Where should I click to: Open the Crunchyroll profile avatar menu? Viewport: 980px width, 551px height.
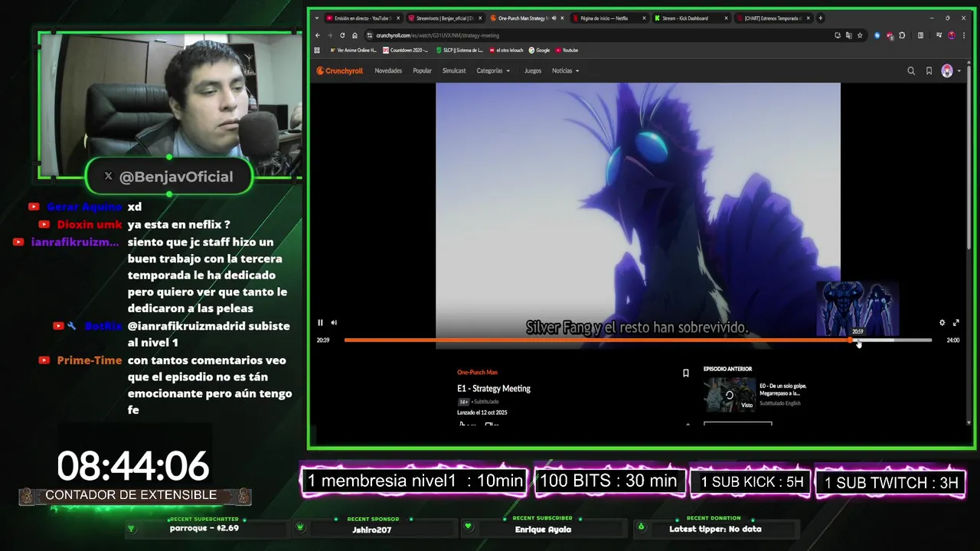tap(950, 70)
